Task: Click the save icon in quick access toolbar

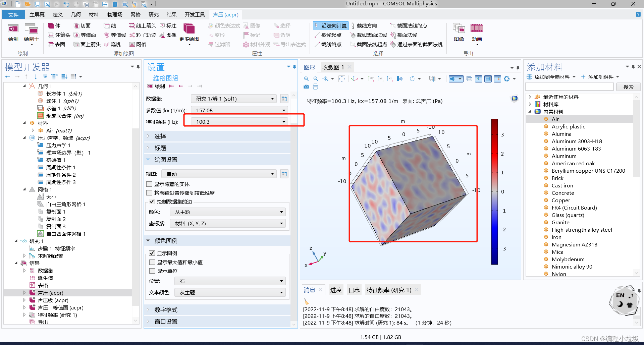Action: 37,4
